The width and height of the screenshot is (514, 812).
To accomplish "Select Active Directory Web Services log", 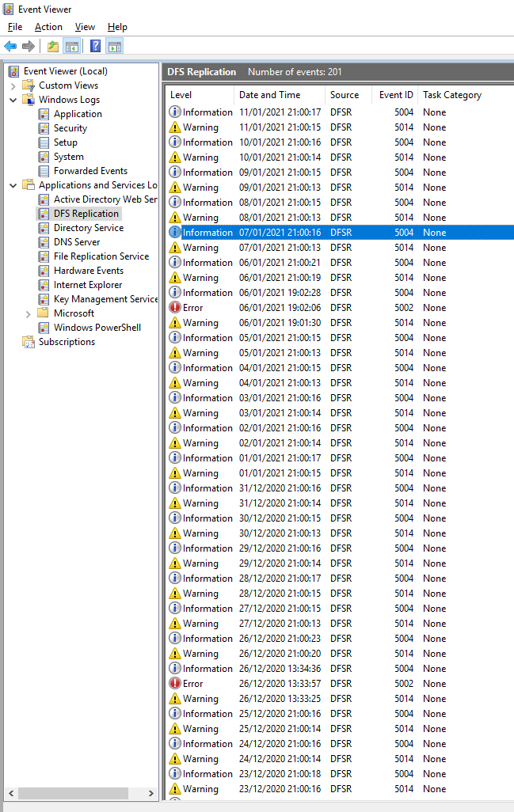I will tap(105, 199).
